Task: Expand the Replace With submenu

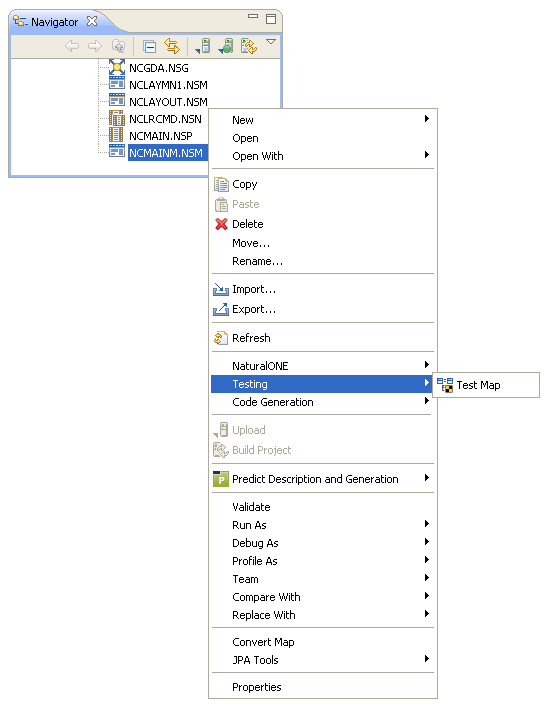Action: [x=322, y=615]
